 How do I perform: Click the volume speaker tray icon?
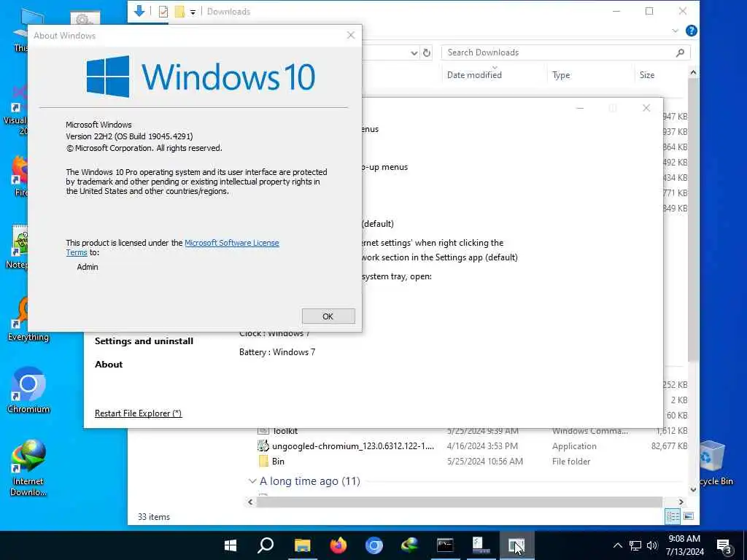point(652,545)
